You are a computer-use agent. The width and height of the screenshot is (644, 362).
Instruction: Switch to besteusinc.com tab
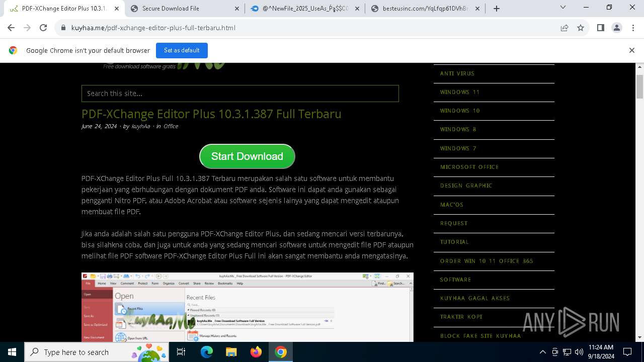[x=425, y=8]
